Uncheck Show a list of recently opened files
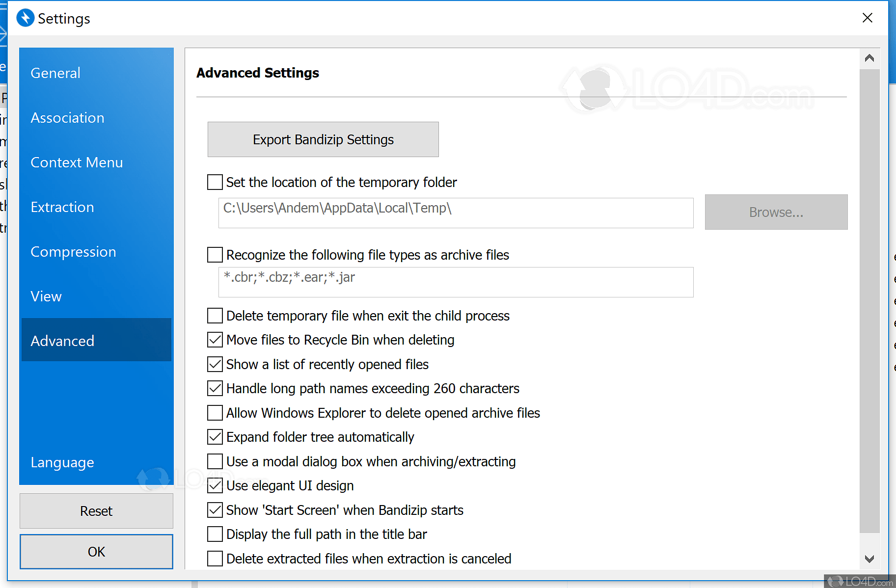The image size is (896, 588). pos(215,364)
